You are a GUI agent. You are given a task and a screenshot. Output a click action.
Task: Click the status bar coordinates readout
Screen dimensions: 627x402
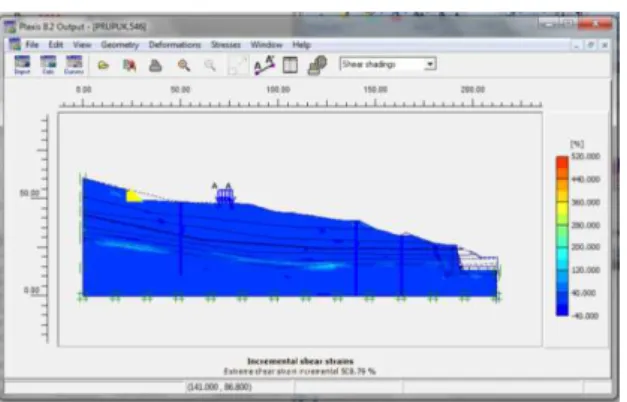[220, 387]
